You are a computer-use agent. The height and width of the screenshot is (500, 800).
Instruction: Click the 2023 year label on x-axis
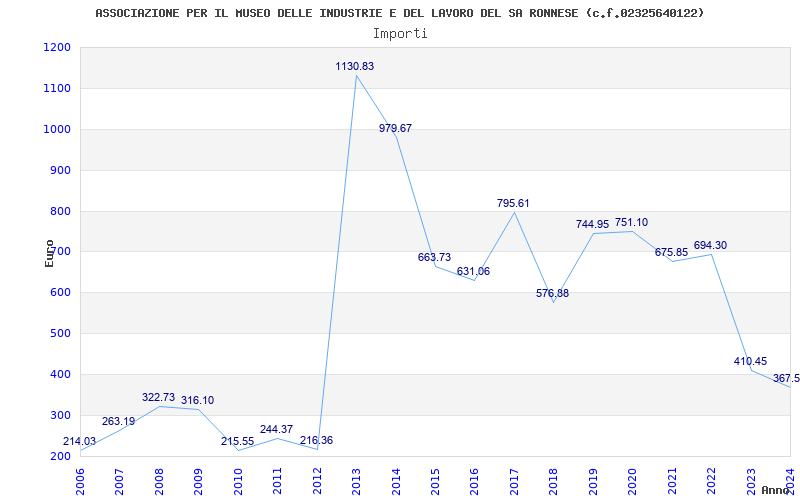click(x=751, y=481)
